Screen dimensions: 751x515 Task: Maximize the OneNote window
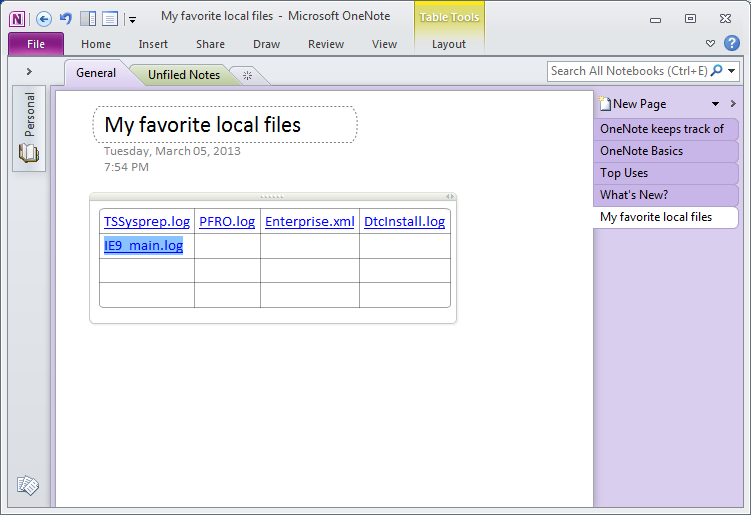point(690,19)
